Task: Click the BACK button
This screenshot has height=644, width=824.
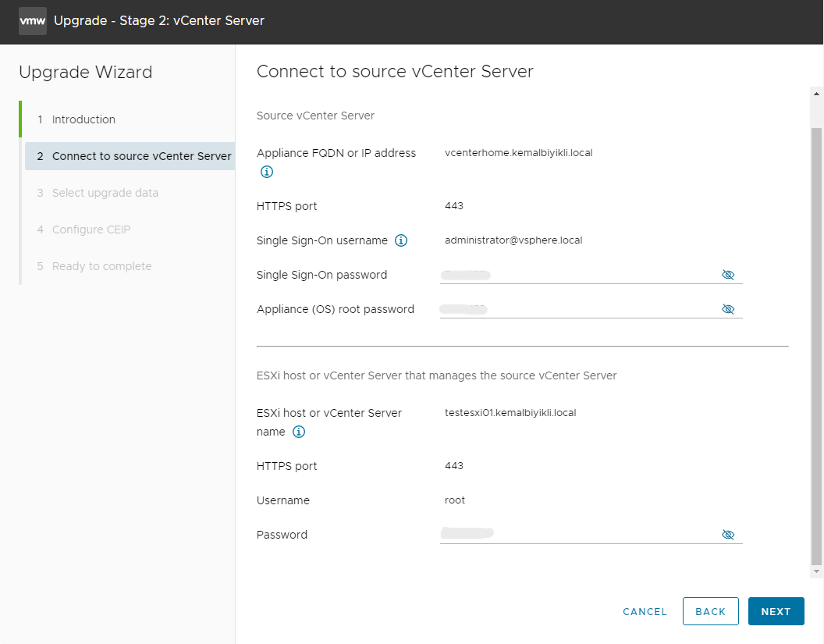Action: click(x=711, y=611)
